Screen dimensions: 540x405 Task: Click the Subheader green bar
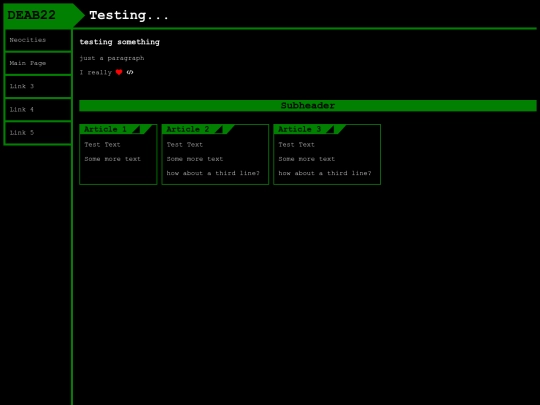[x=308, y=105]
